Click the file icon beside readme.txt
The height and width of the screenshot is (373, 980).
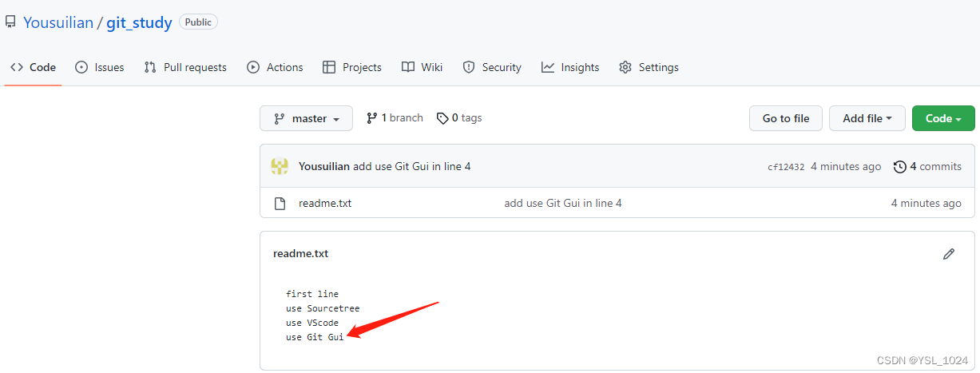[x=280, y=203]
